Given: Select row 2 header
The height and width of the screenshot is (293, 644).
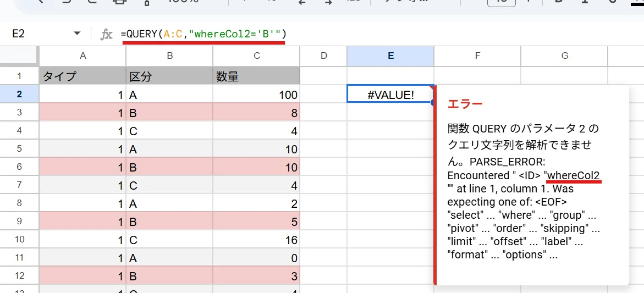Looking at the screenshot, I should tap(19, 94).
